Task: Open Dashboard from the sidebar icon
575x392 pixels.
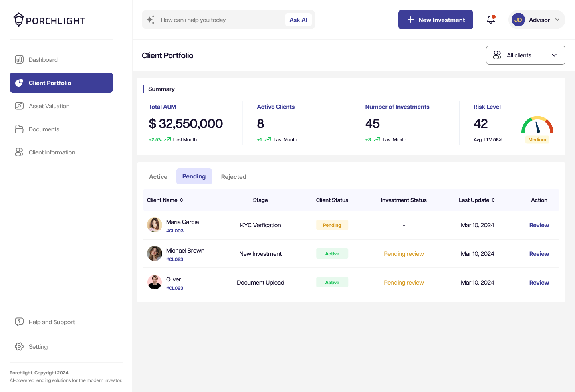Action: pyautogui.click(x=19, y=60)
